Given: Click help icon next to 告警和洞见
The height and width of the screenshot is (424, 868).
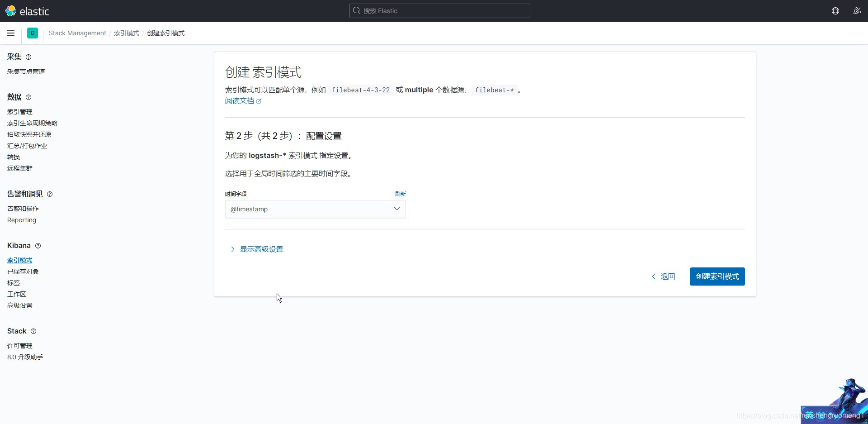Looking at the screenshot, I should (50, 194).
